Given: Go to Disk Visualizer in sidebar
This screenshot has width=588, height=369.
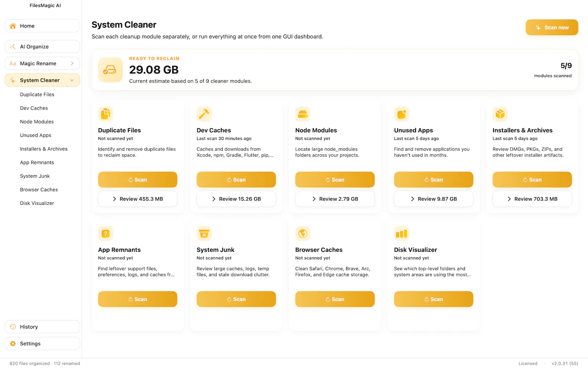Looking at the screenshot, I should (x=37, y=203).
